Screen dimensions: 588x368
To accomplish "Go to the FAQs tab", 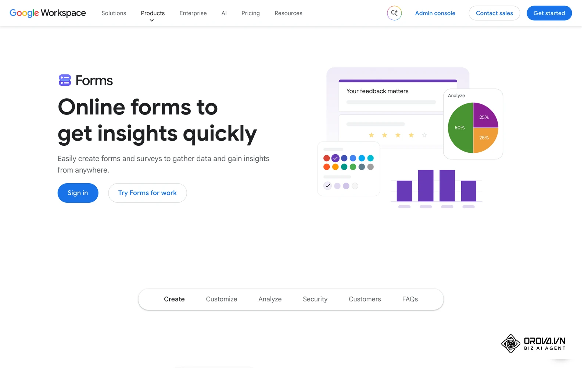I will [x=410, y=299].
